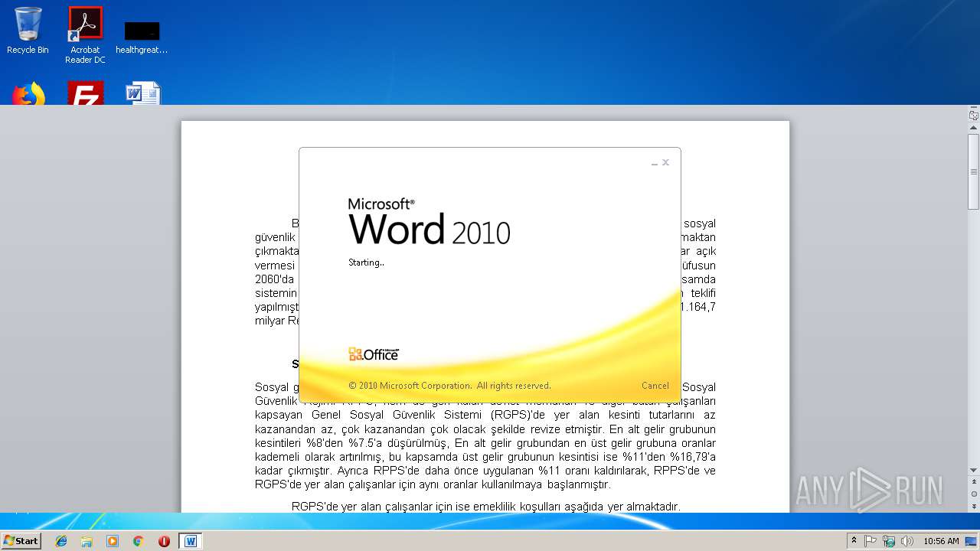The height and width of the screenshot is (551, 980).
Task: Switch to Word taskbar button
Action: point(190,541)
